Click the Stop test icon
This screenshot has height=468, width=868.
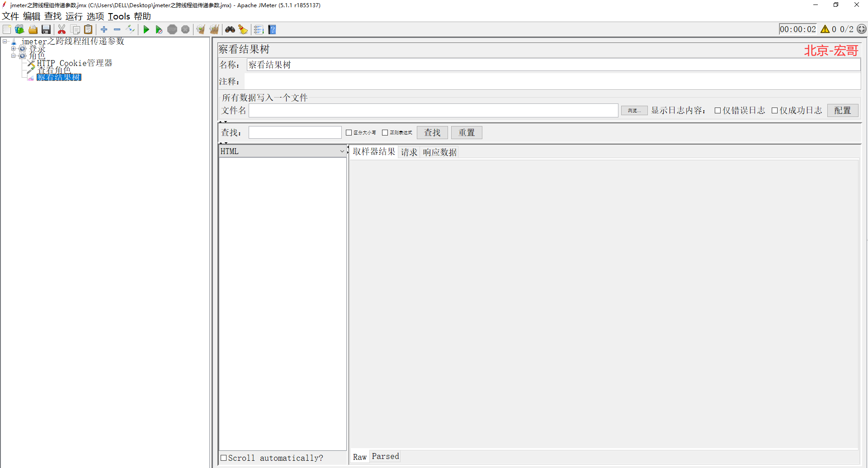click(x=172, y=29)
